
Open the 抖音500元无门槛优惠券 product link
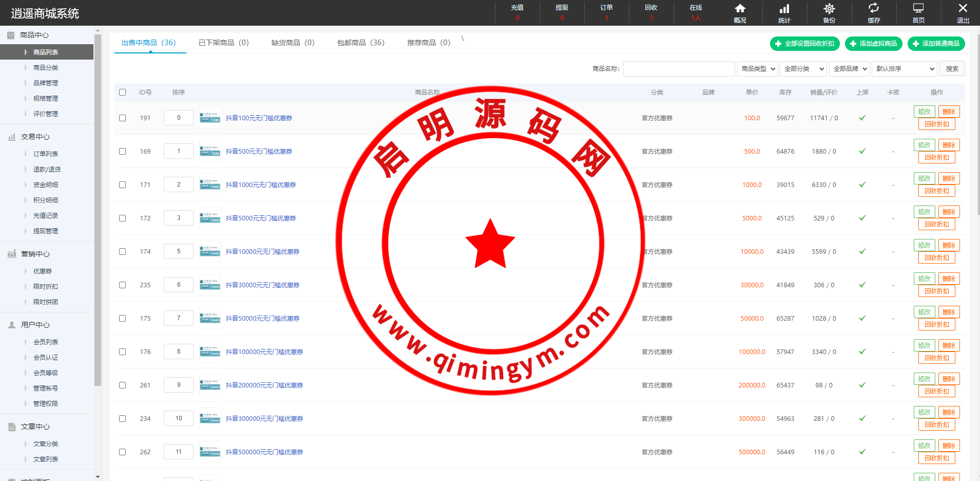tap(259, 152)
